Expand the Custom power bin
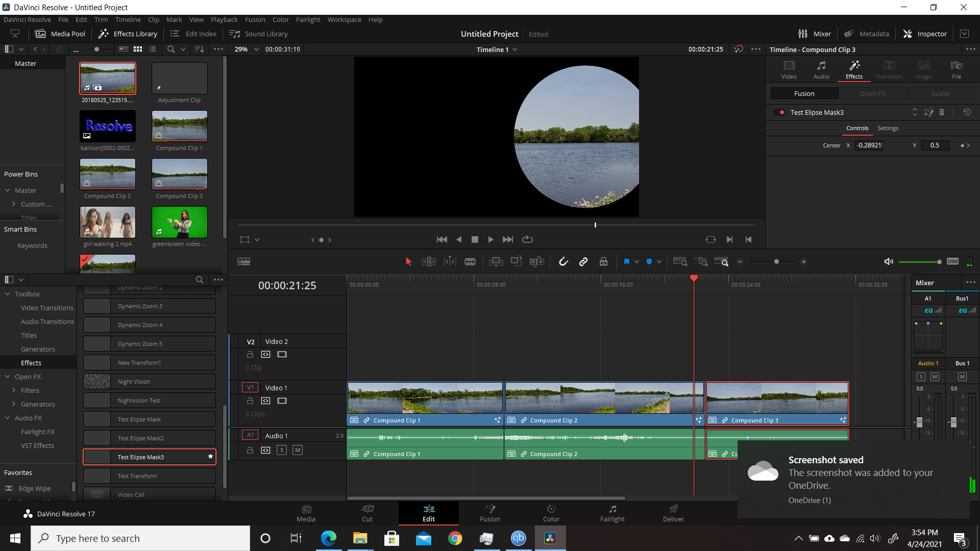The height and width of the screenshot is (551, 980). pyautogui.click(x=14, y=205)
